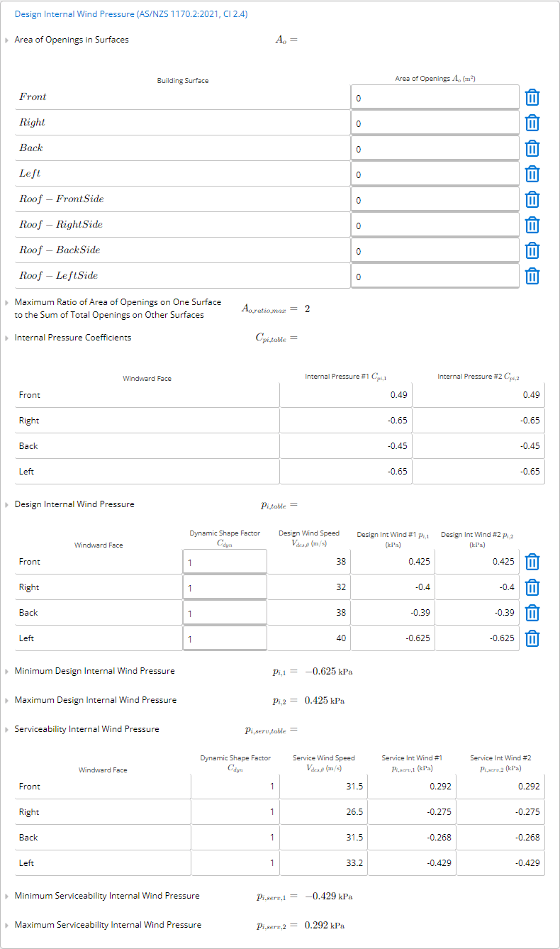
Task: Edit Right area of openings field
Action: (x=435, y=123)
